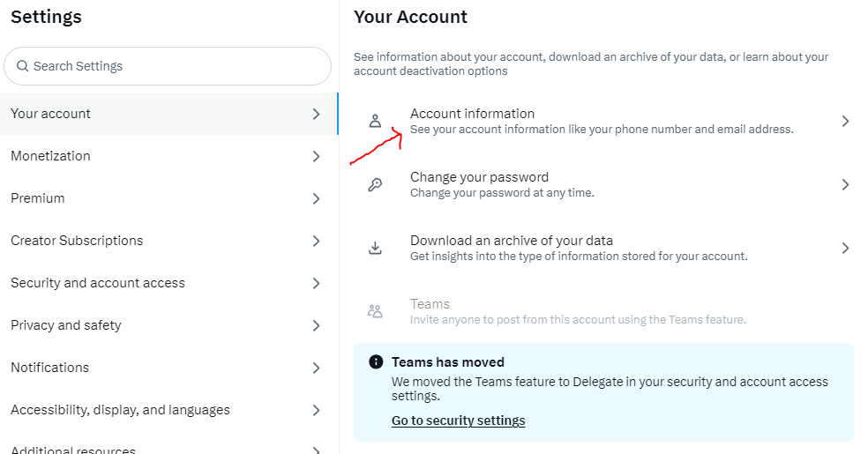Click the magnifier icon in Search Settings

[23, 66]
